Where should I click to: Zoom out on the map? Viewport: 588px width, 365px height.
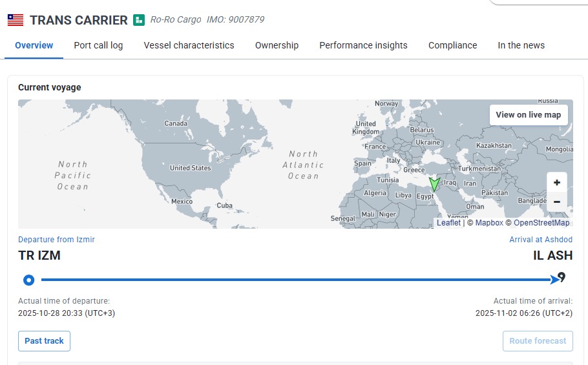coord(557,202)
